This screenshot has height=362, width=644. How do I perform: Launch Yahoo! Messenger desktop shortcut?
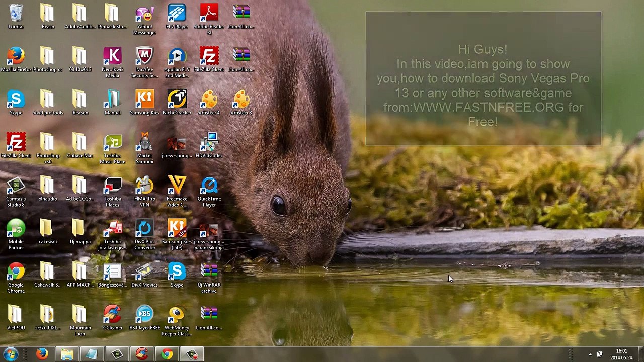tap(144, 20)
